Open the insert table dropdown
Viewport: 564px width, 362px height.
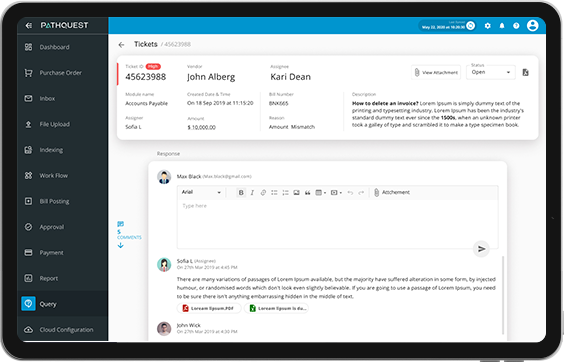coord(320,193)
